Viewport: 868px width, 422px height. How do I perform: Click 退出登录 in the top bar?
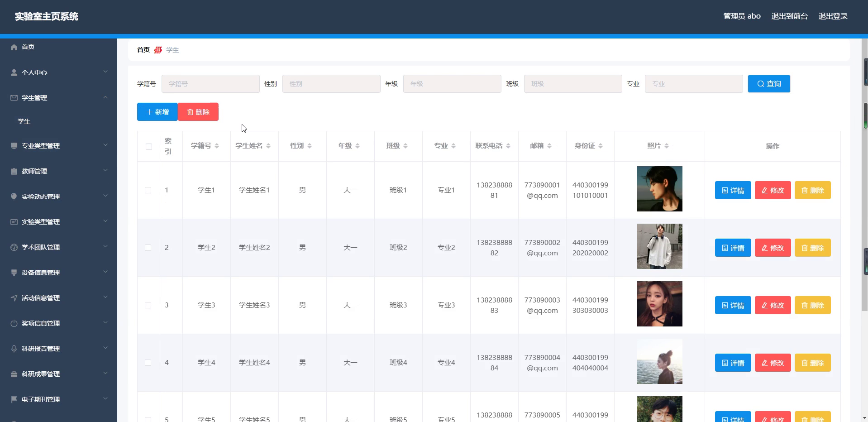click(x=833, y=16)
